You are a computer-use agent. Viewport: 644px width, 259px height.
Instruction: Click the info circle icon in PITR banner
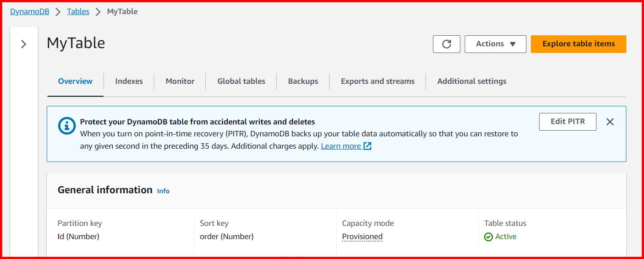[66, 127]
